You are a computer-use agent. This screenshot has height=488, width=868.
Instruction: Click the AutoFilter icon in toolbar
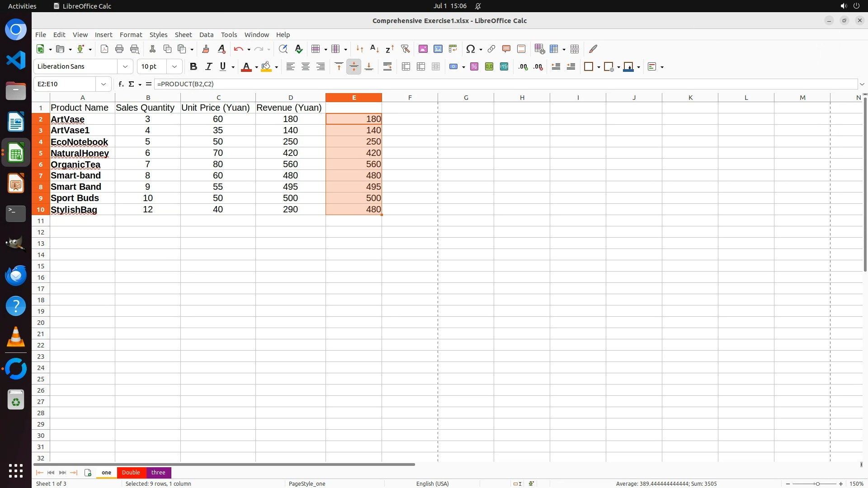point(405,49)
